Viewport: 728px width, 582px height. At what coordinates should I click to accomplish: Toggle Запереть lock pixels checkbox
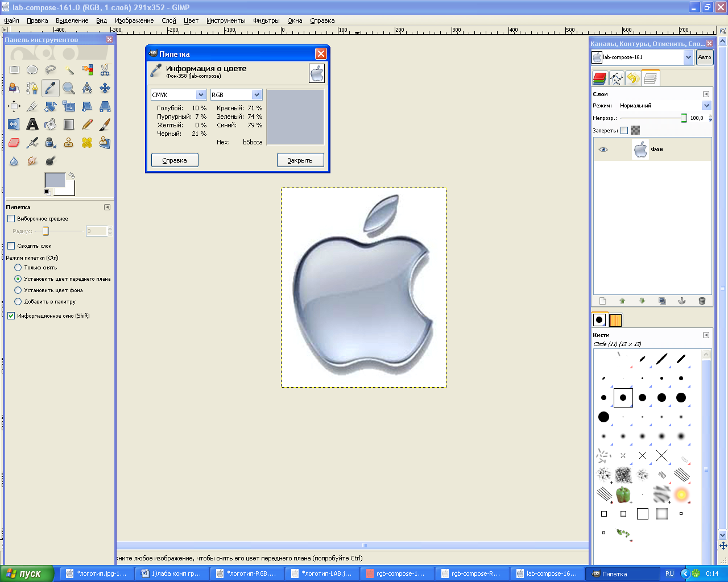pyautogui.click(x=624, y=130)
